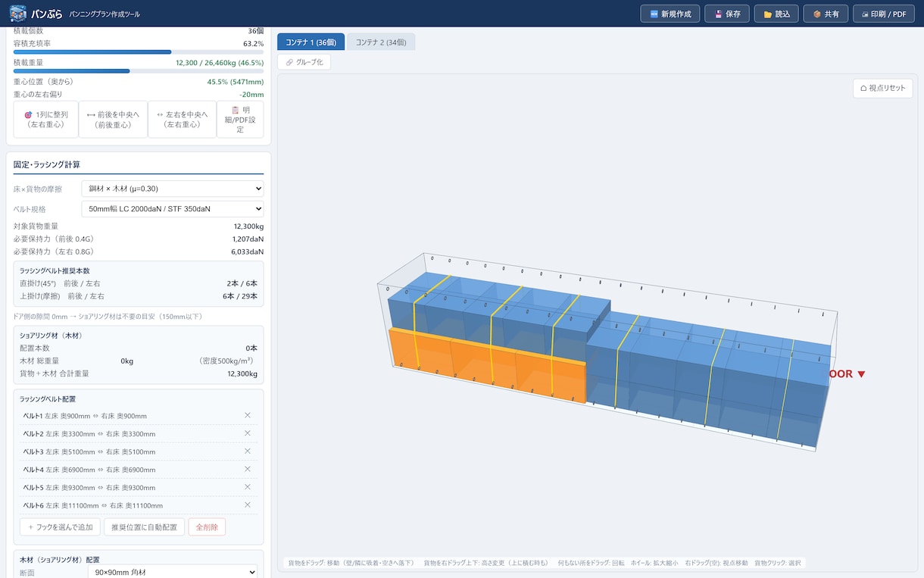Open 印刷 / PDF export

coord(884,14)
